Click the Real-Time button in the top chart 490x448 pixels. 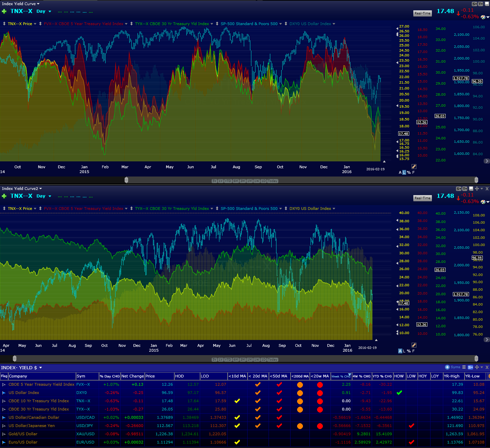click(423, 13)
